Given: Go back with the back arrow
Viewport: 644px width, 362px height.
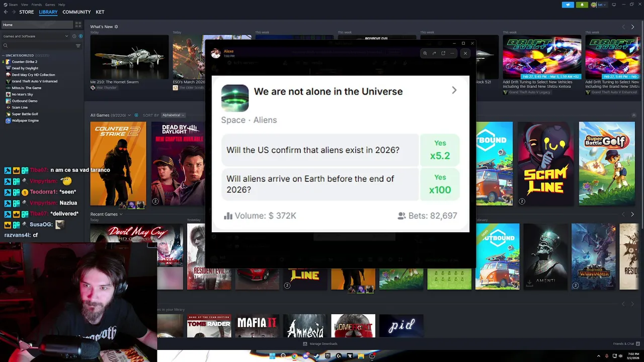Looking at the screenshot, I should point(5,12).
